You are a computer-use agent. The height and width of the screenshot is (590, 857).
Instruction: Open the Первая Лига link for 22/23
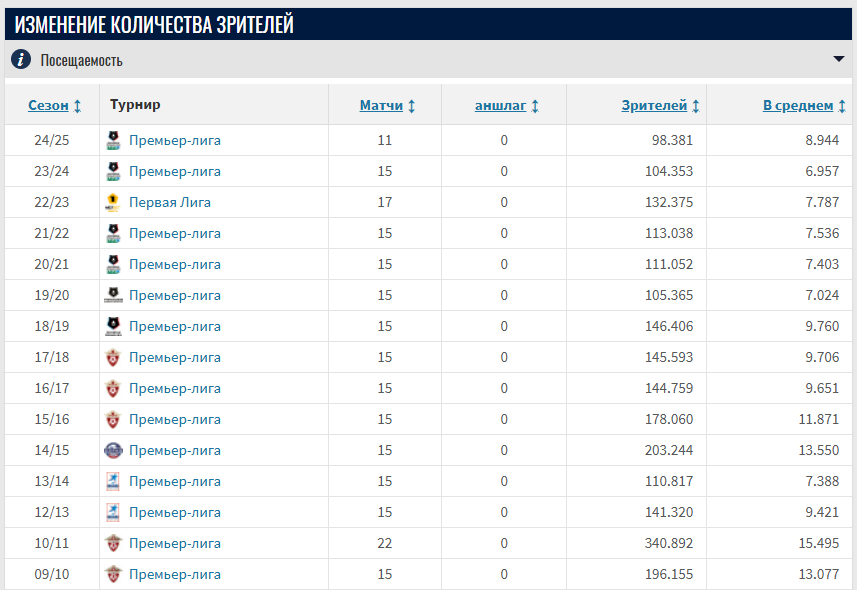[170, 202]
